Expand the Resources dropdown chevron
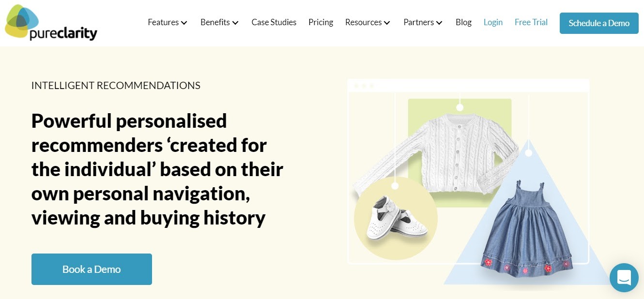This screenshot has height=299, width=644. pyautogui.click(x=387, y=23)
